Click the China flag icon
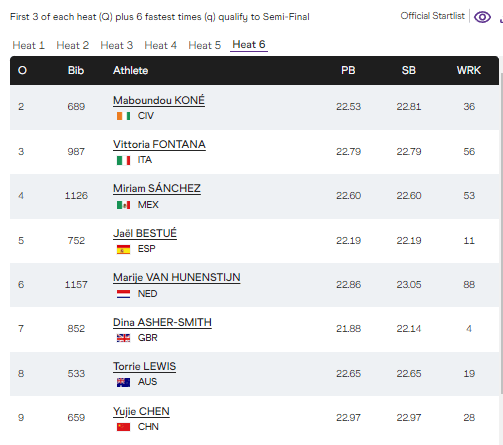This screenshot has height=445, width=503. 123,427
